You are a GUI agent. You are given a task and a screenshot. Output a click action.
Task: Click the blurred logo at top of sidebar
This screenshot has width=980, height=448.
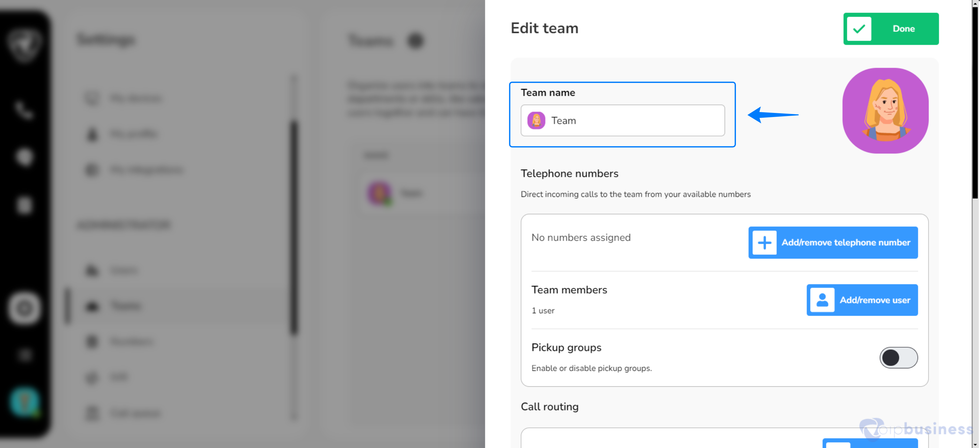point(25,44)
